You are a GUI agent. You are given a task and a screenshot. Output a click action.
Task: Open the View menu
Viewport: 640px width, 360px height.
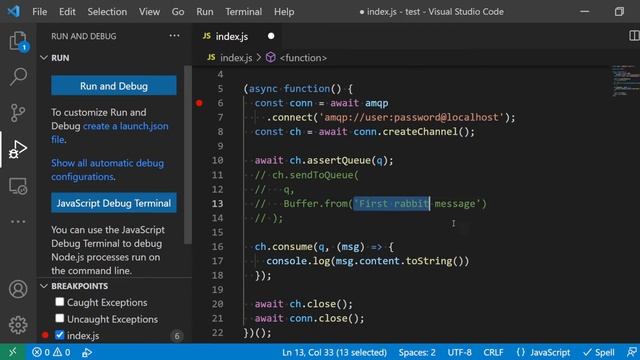click(149, 12)
